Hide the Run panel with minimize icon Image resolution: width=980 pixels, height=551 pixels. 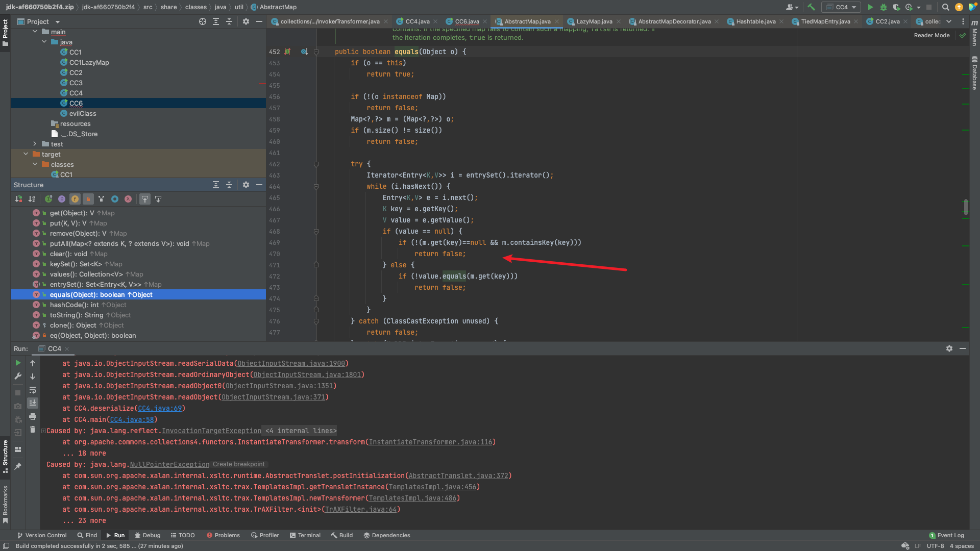[963, 348]
